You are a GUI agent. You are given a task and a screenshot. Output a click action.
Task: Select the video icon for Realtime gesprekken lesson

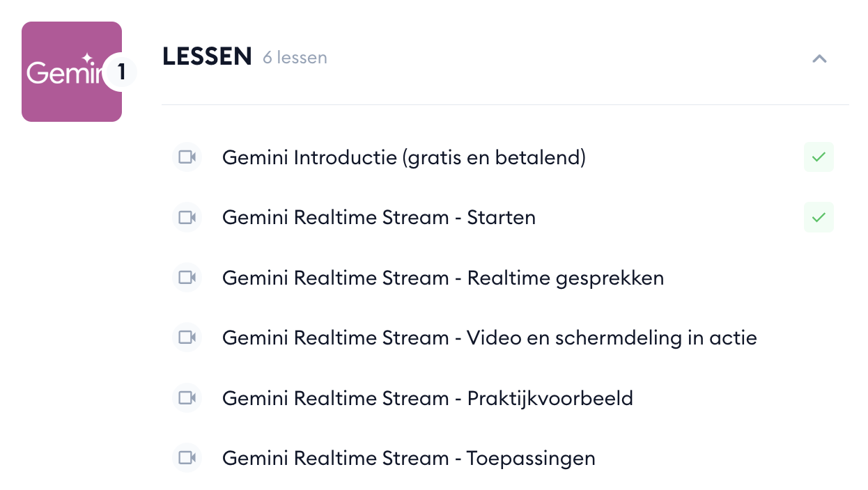point(187,278)
